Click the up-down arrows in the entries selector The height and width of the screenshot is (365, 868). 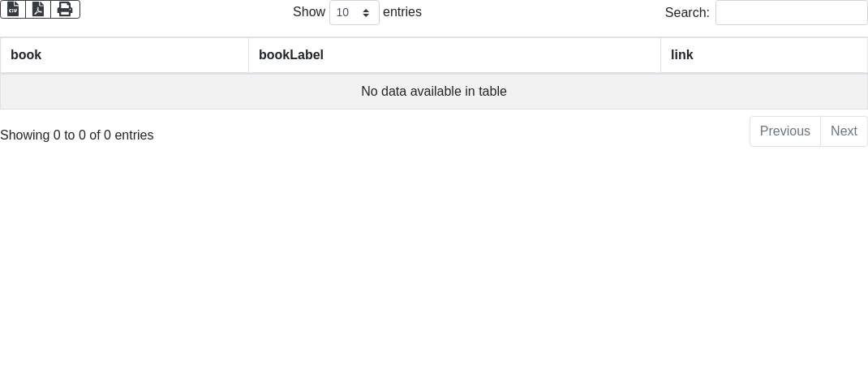366,13
